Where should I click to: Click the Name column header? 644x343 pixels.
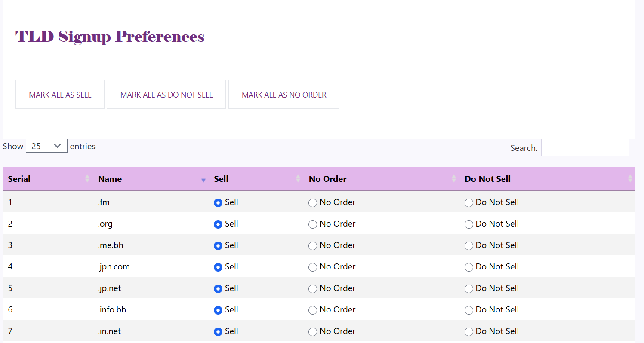click(x=110, y=179)
